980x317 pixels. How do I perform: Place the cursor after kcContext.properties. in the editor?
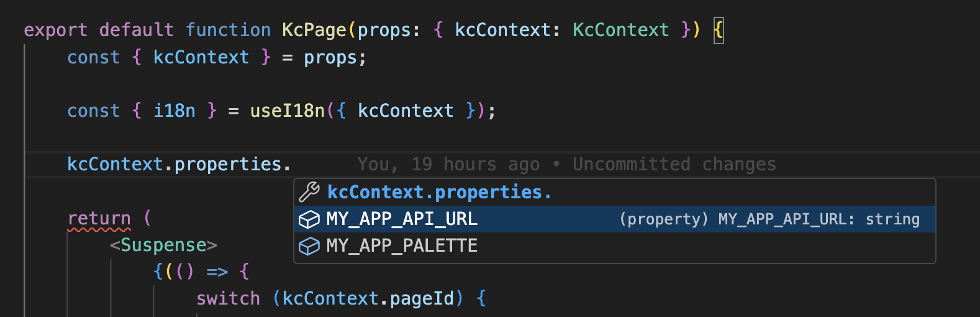click(x=291, y=164)
